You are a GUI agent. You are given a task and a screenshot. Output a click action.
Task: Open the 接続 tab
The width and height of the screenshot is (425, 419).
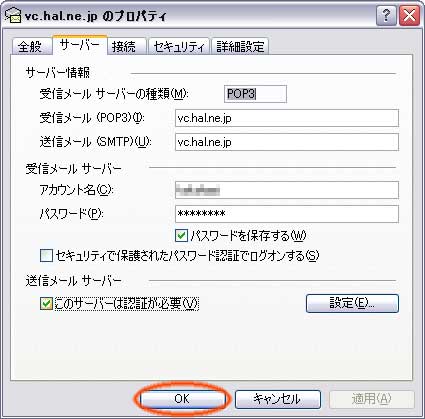coord(125,46)
